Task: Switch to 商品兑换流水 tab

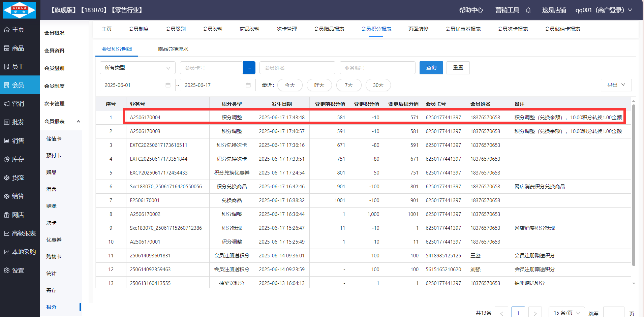Action: pos(173,49)
